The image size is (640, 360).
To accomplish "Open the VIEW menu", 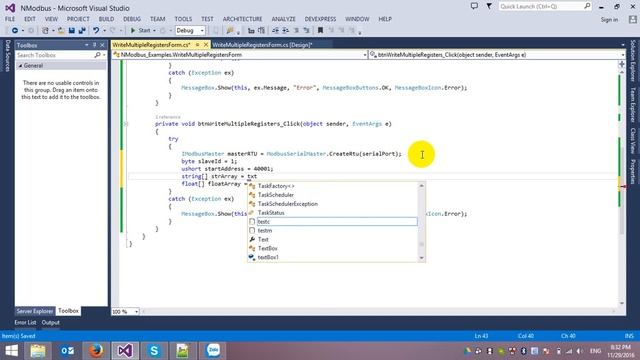I will coord(51,19).
